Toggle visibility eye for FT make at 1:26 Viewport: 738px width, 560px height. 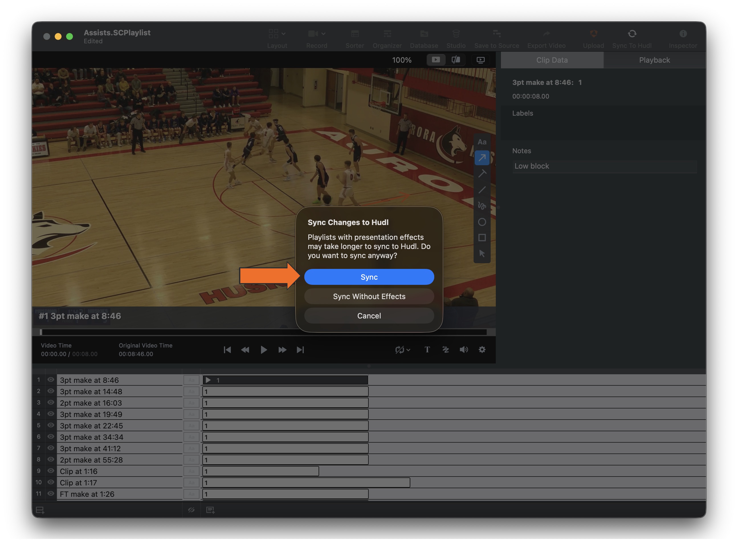coord(51,494)
